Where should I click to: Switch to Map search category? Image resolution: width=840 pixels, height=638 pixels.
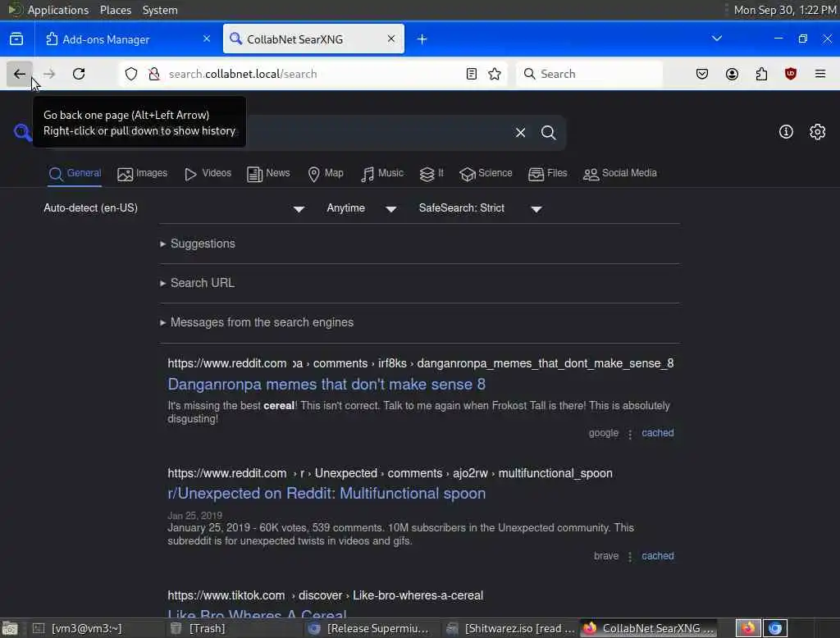coord(326,174)
